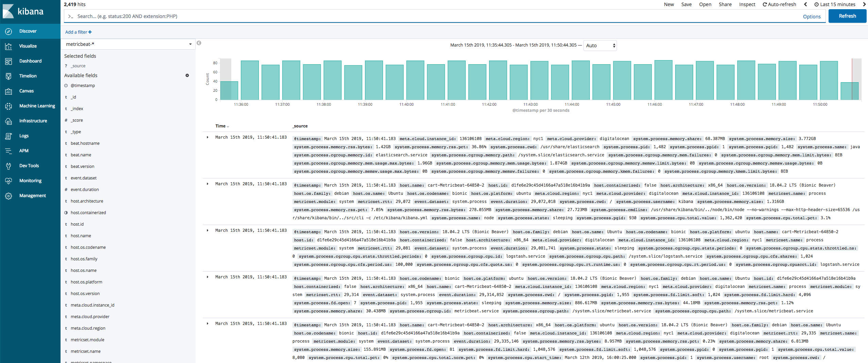Go to next time window arrow
868x363 pixels.
click(864, 4)
